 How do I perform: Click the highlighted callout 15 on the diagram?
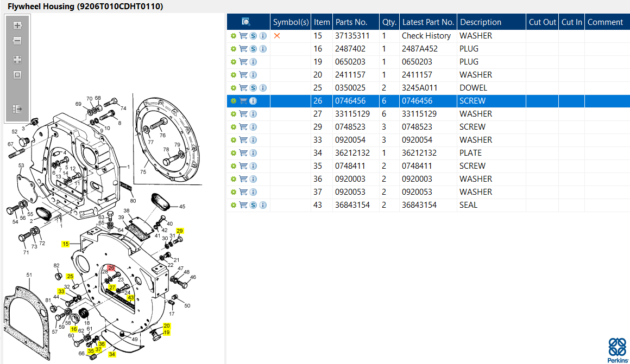coord(66,244)
